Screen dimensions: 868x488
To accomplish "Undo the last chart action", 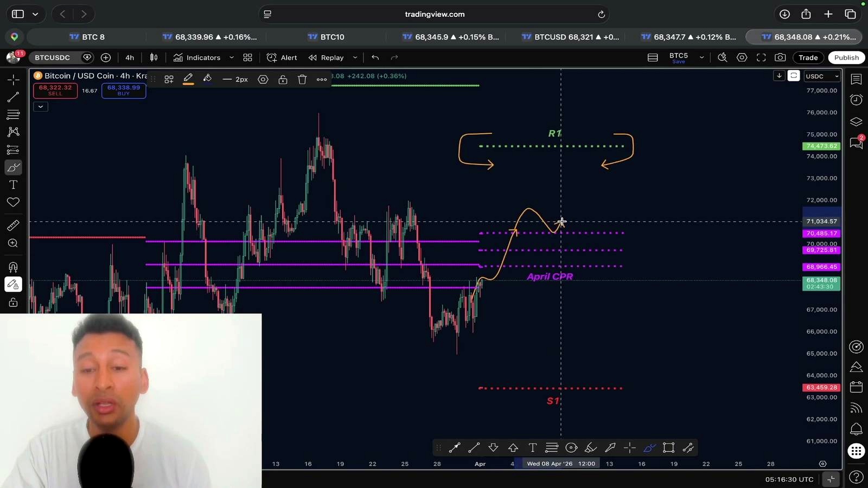I will click(x=375, y=57).
